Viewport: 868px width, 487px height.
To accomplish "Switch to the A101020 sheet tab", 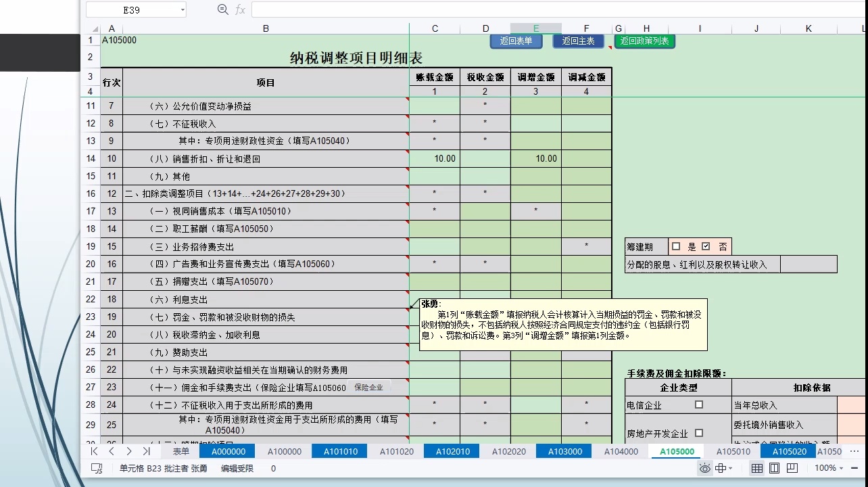I will point(396,451).
